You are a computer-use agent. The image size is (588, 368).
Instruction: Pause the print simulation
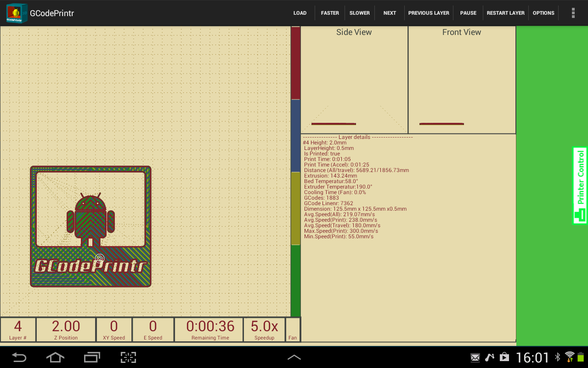click(468, 13)
